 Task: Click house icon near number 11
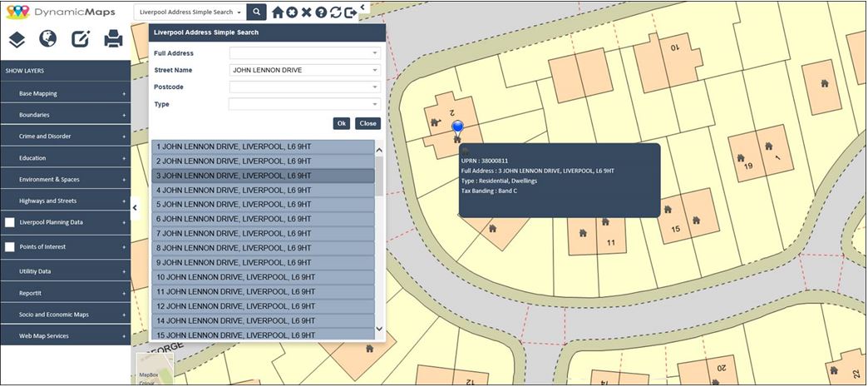coord(605,221)
